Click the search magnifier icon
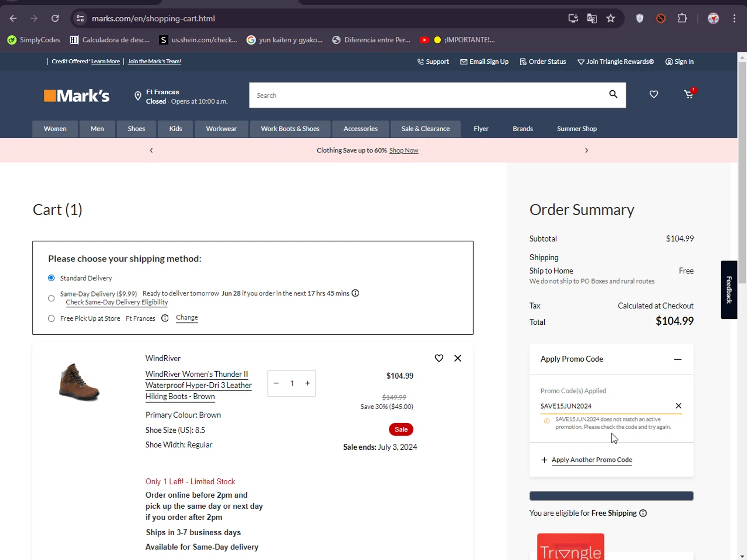747x560 pixels. point(613,94)
